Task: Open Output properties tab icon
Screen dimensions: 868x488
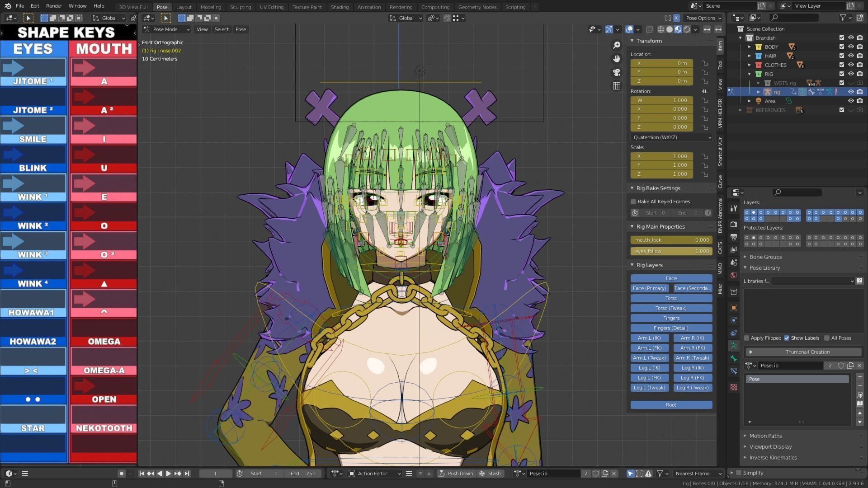Action: pyautogui.click(x=733, y=237)
